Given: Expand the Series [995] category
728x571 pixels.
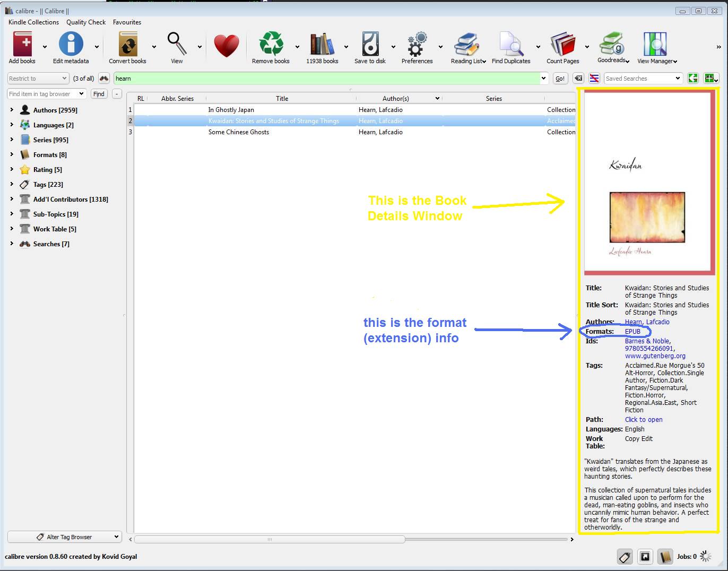Looking at the screenshot, I should coord(12,140).
